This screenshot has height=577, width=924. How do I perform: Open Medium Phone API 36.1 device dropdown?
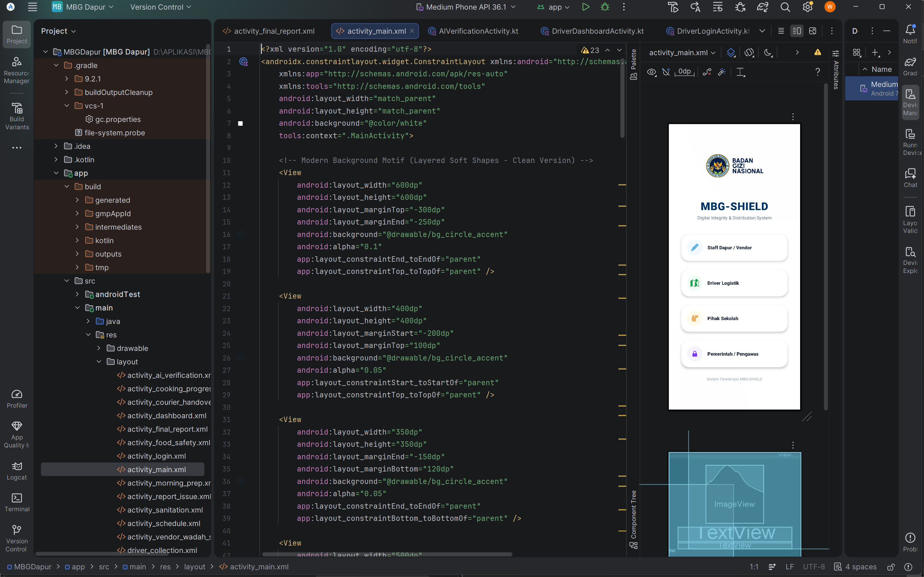(466, 7)
